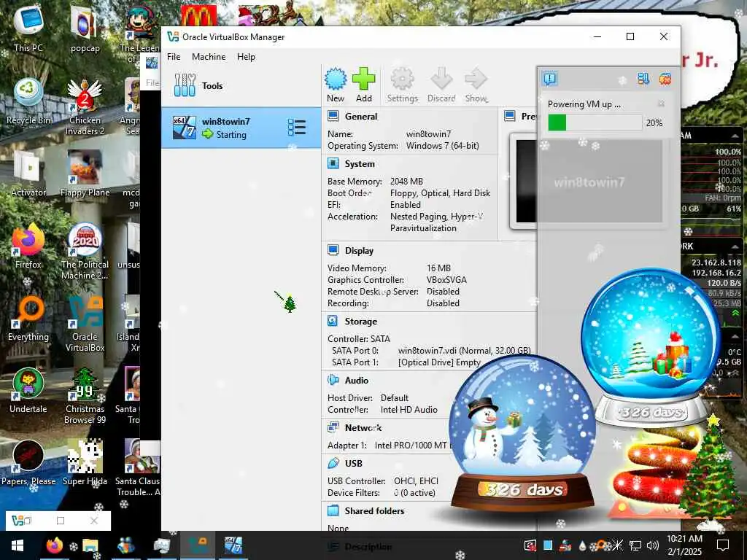Open the Action Center notification icon
747x560 pixels.
[x=723, y=545]
